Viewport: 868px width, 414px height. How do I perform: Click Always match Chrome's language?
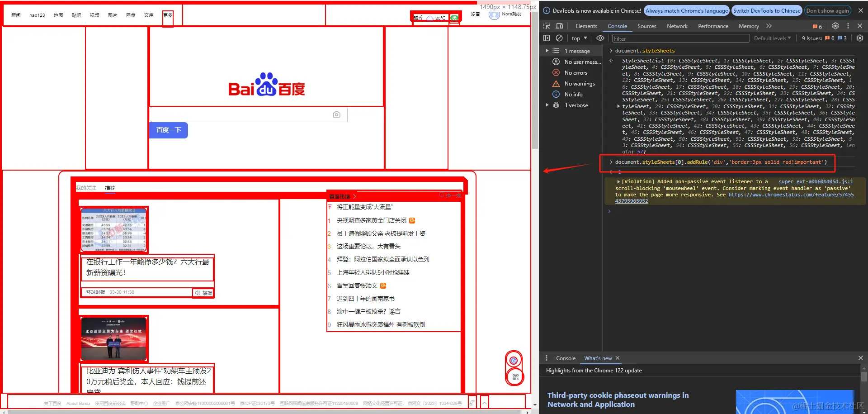click(687, 10)
